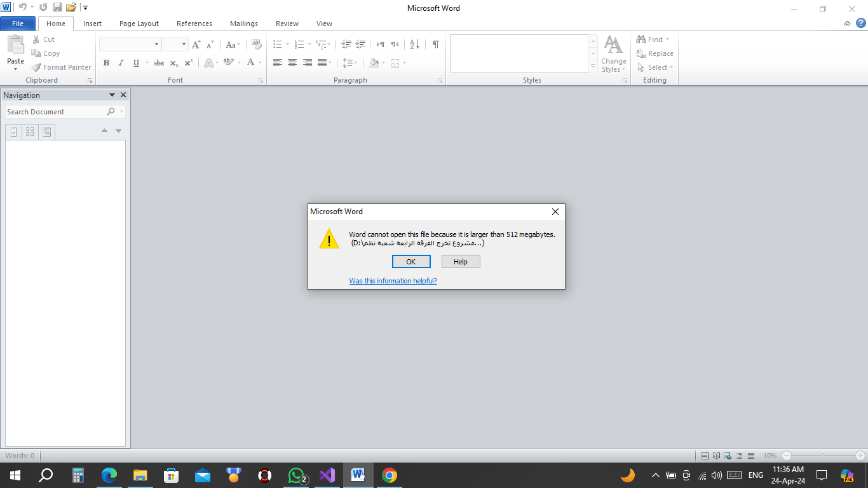Click the Paste clipboard icon
Screen dimensions: 868x488
[x=15, y=44]
